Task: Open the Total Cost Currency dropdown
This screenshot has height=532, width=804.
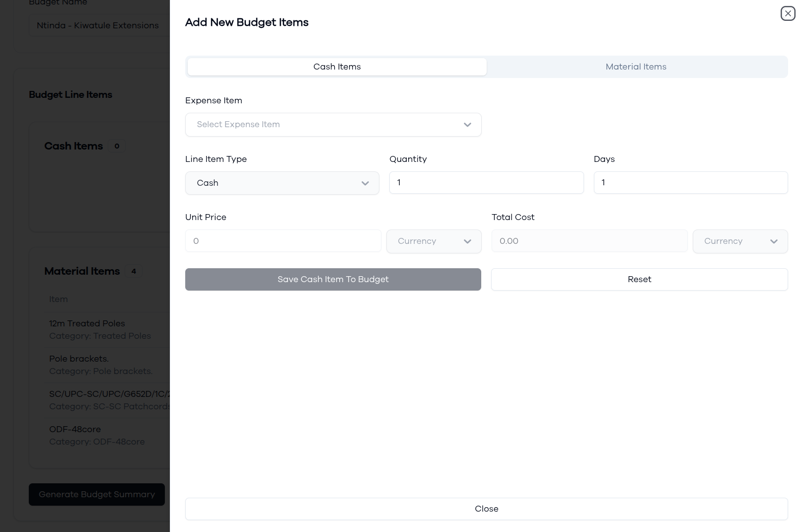Action: click(740, 241)
